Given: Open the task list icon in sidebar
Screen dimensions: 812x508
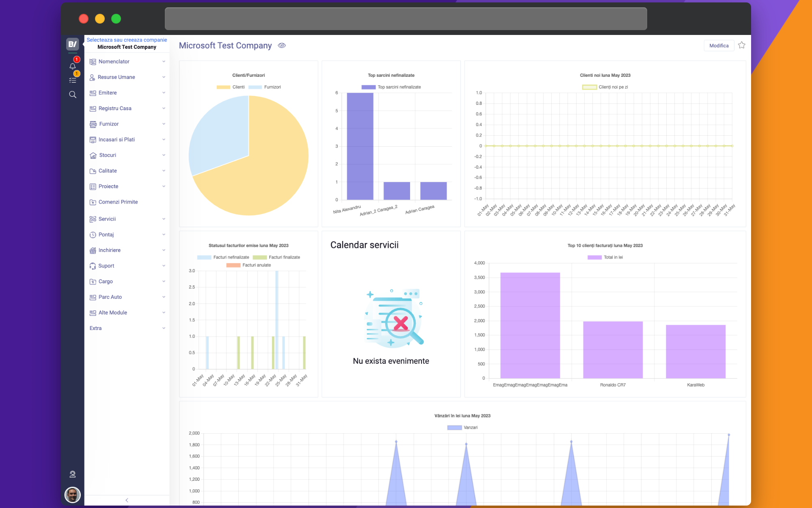Looking at the screenshot, I should pyautogui.click(x=73, y=80).
